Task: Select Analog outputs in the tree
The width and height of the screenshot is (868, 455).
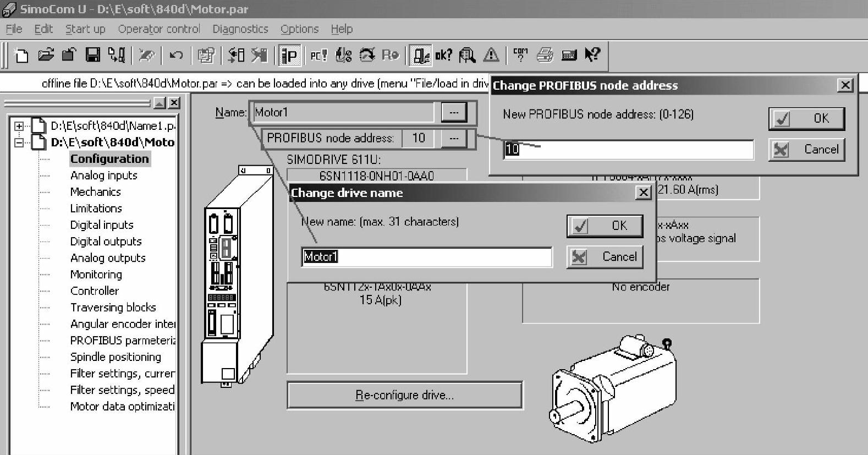Action: 108,258
